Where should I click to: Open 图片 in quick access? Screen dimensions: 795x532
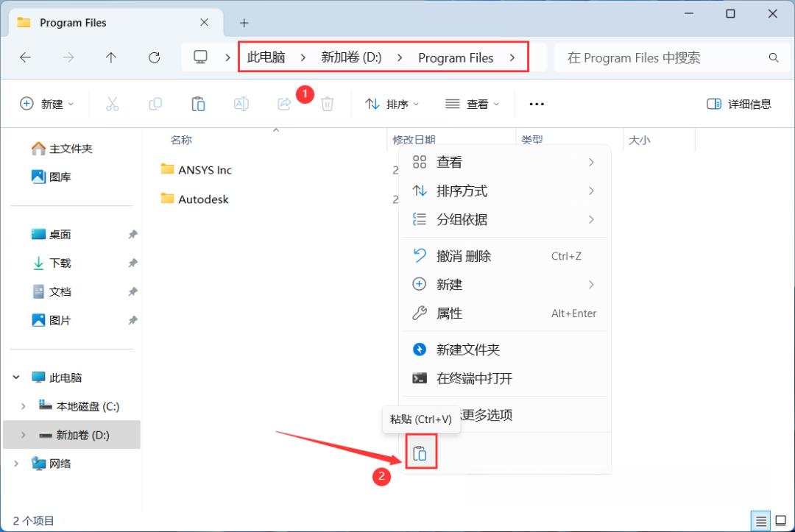click(x=52, y=320)
